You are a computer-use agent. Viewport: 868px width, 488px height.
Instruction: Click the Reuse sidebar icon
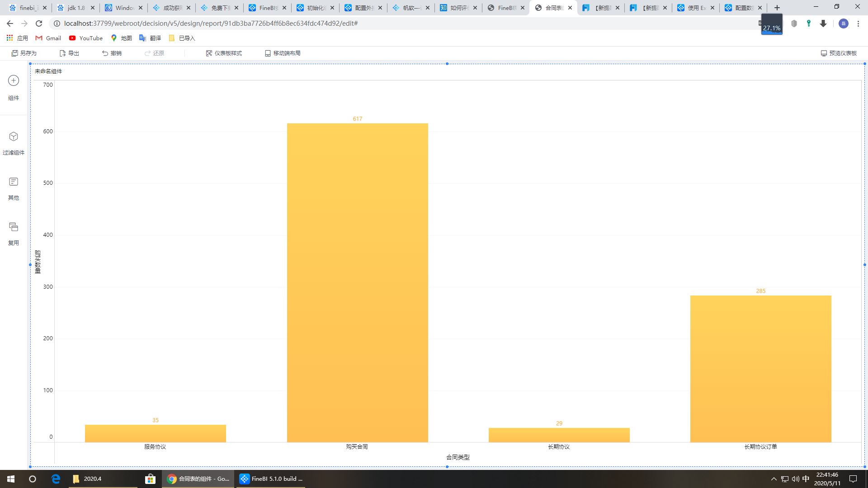(x=14, y=227)
